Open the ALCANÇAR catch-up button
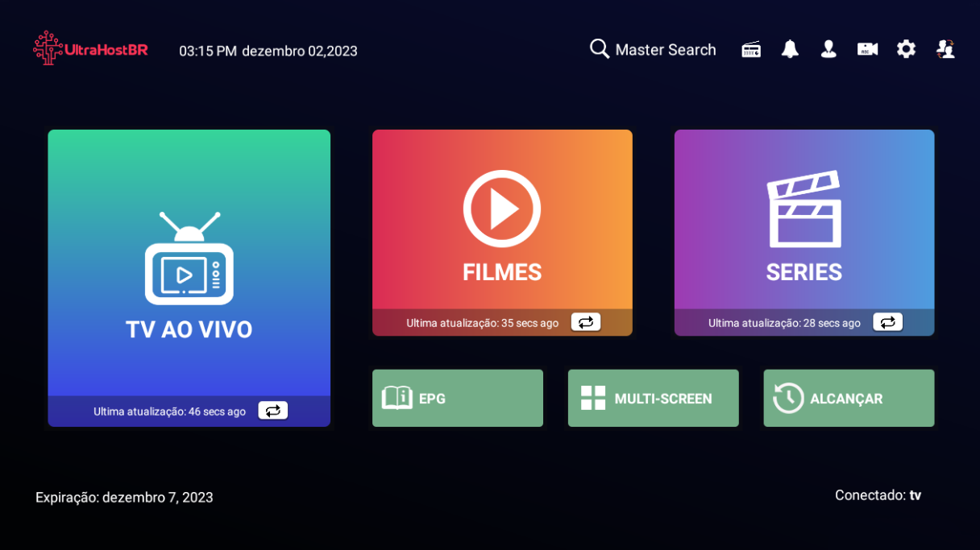This screenshot has height=550, width=980. click(x=849, y=398)
